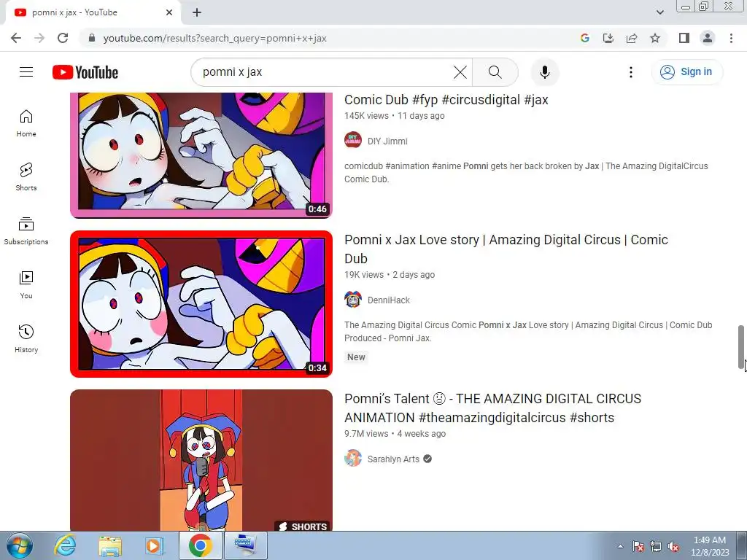Click the Sign in button
The image size is (747, 560).
pyautogui.click(x=686, y=72)
